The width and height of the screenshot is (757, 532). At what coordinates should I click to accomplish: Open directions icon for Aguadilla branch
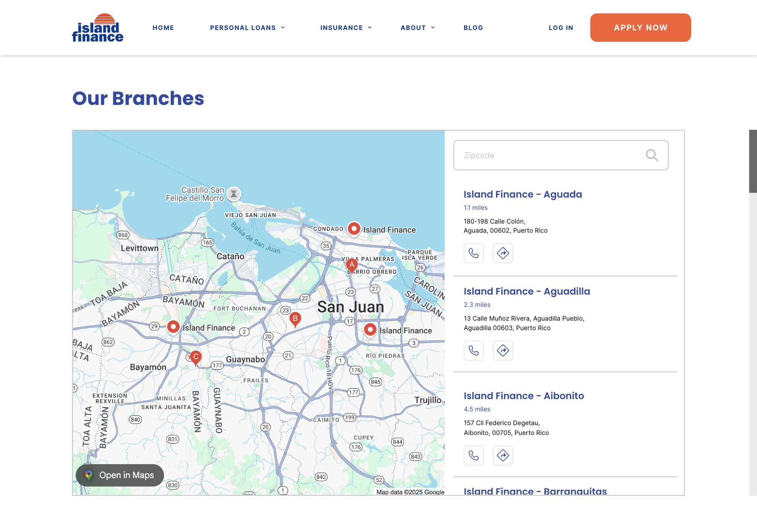pos(503,350)
